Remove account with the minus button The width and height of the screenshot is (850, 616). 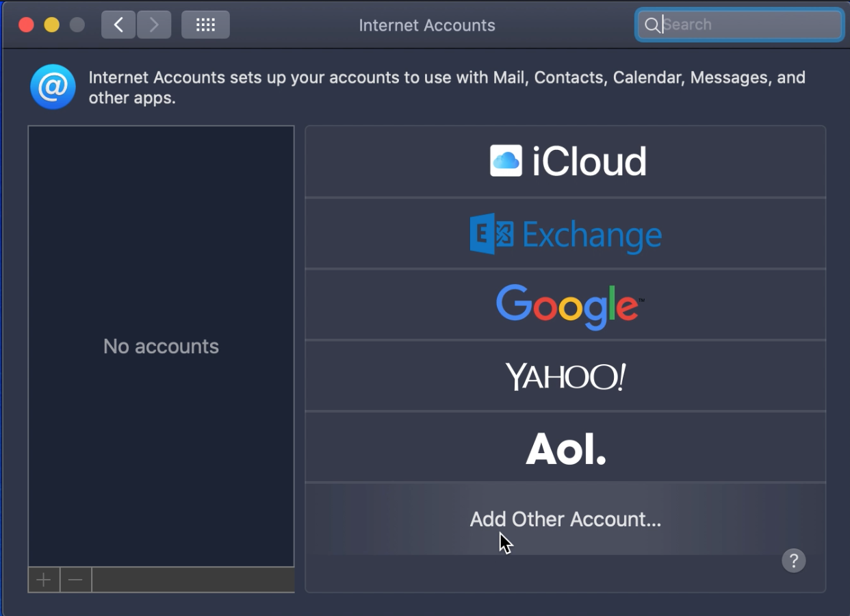pos(76,580)
